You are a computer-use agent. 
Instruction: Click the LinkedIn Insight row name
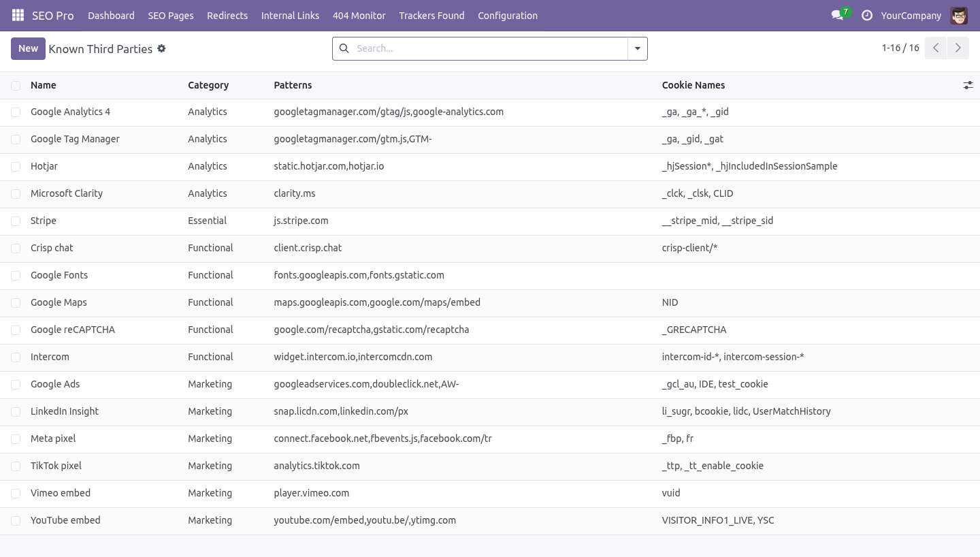point(65,411)
